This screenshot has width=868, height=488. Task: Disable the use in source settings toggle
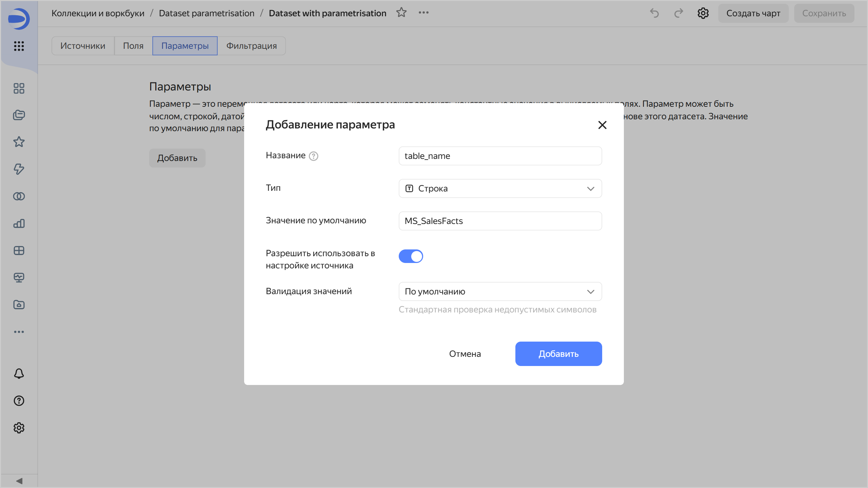(x=411, y=256)
